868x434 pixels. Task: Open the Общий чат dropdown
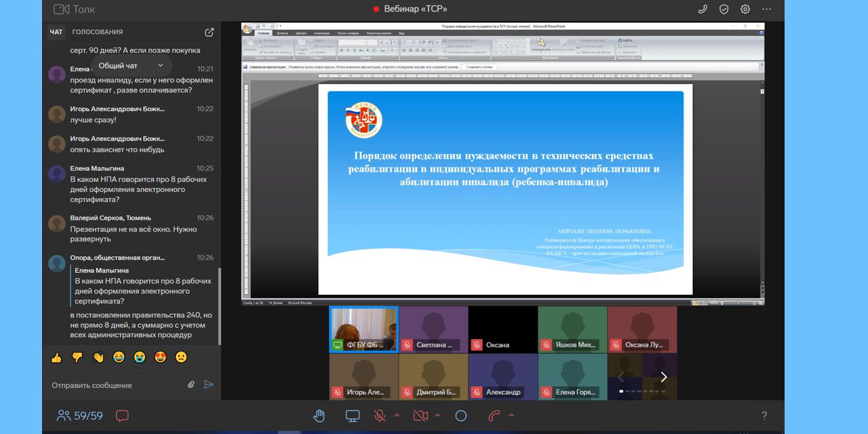point(131,66)
